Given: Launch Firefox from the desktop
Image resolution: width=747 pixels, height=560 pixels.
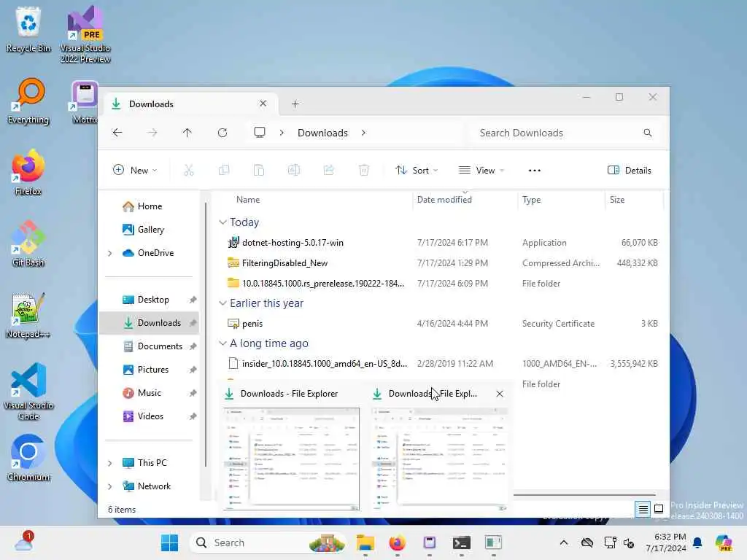Looking at the screenshot, I should (x=28, y=172).
